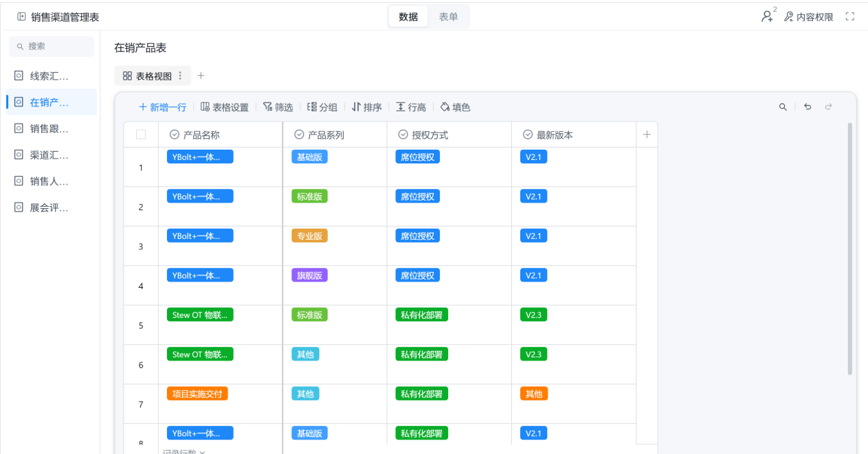Open the 销售跟… sheet in sidebar
Screen dimensions: 868x454
[x=52, y=128]
